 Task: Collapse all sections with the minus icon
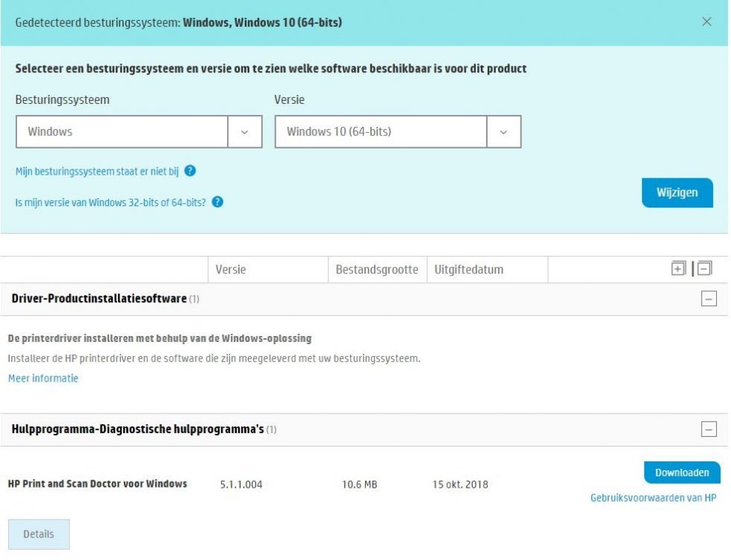click(704, 269)
